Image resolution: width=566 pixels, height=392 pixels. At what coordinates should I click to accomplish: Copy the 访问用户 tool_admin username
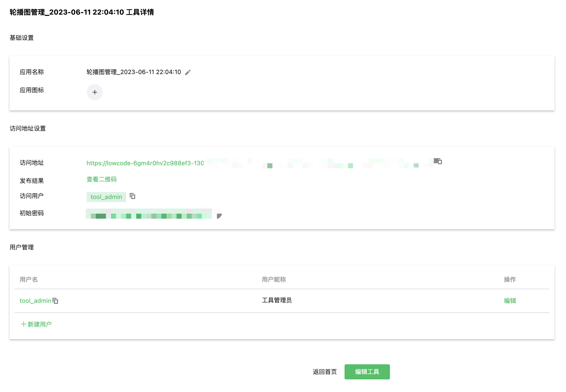(x=132, y=196)
